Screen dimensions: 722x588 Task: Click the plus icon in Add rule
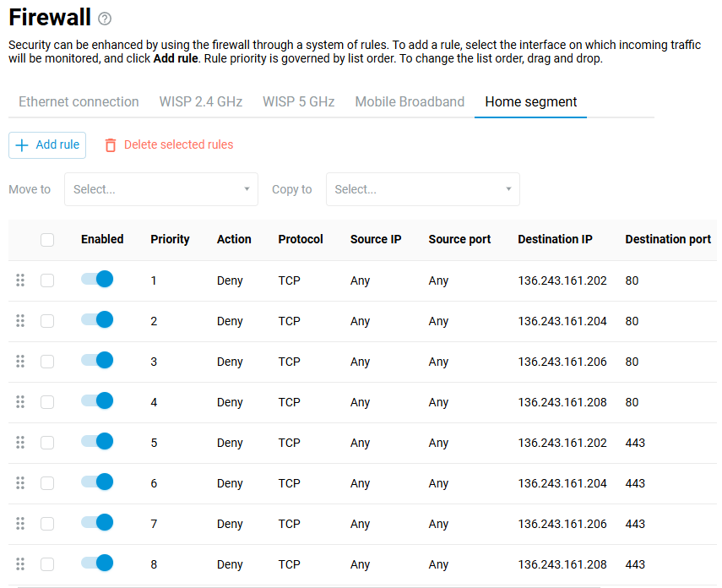pyautogui.click(x=23, y=145)
